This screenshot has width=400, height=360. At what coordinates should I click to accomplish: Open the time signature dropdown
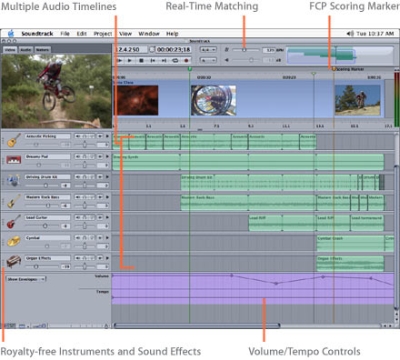(209, 50)
